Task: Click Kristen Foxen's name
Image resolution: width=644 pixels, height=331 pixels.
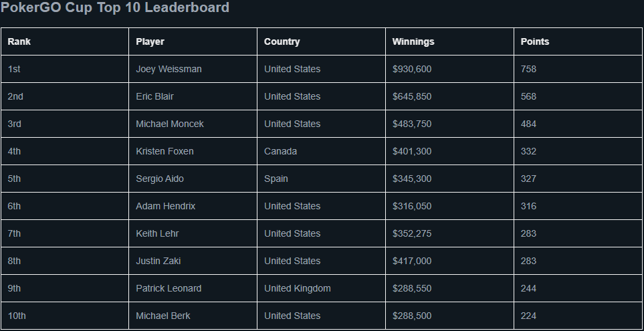Action: (165, 152)
